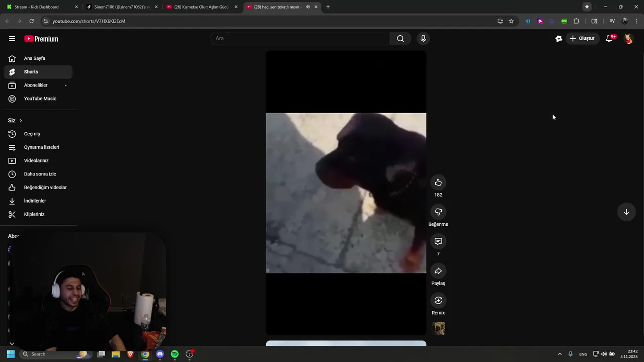Open the Short's sound thumbnail
This screenshot has height=362, width=644.
tap(438, 329)
